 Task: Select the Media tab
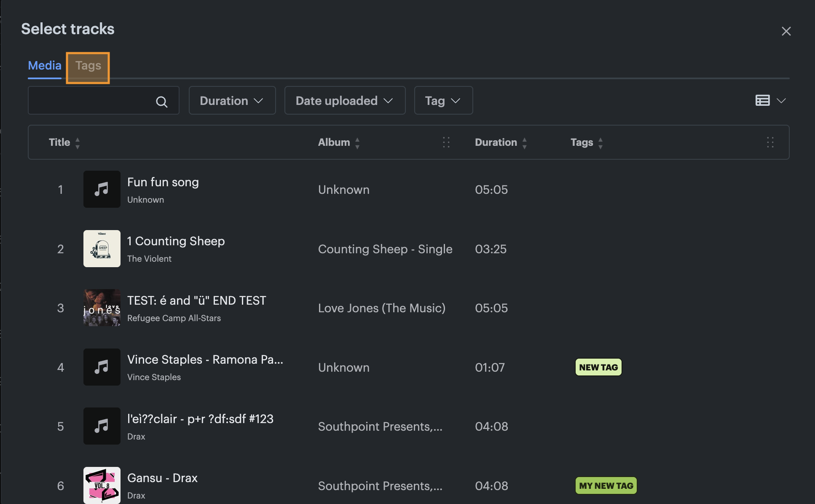point(45,66)
